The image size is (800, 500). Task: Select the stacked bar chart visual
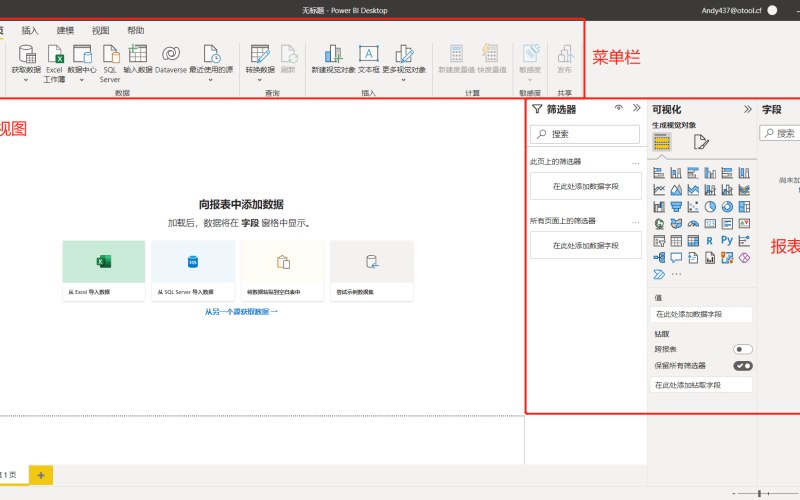point(659,173)
